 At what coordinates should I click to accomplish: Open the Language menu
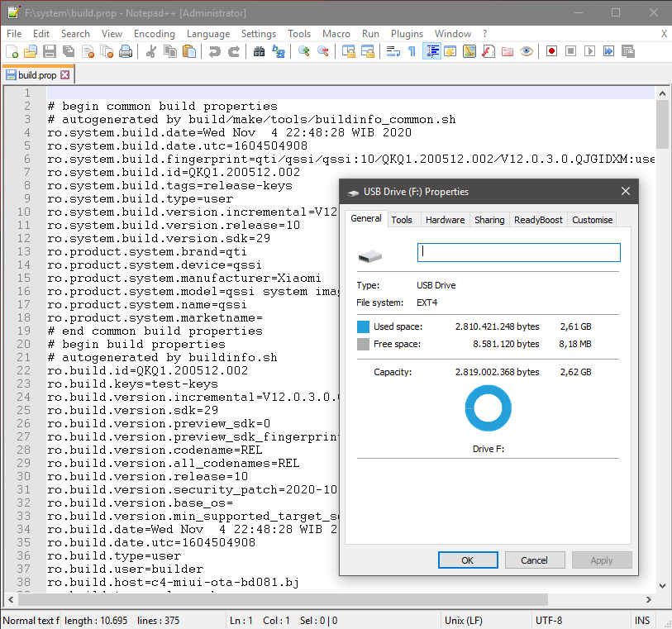[x=208, y=34]
